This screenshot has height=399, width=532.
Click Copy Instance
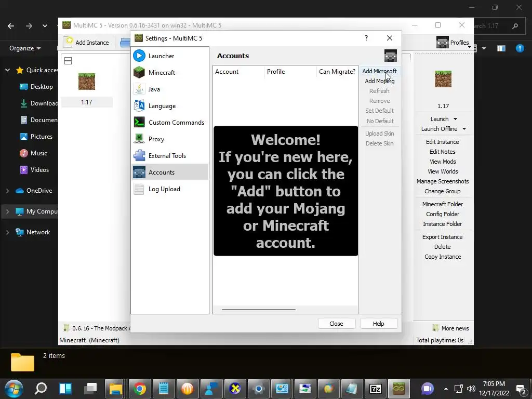[x=443, y=257]
